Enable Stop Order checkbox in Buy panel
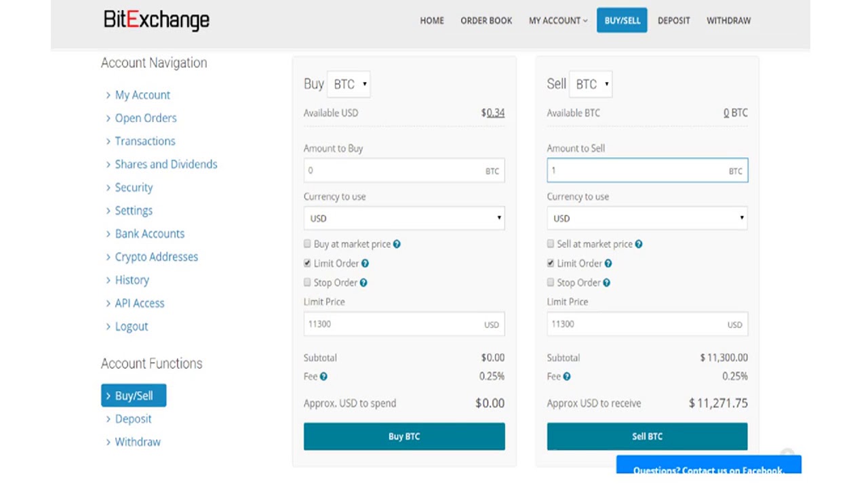The width and height of the screenshot is (868, 488). pyautogui.click(x=307, y=282)
